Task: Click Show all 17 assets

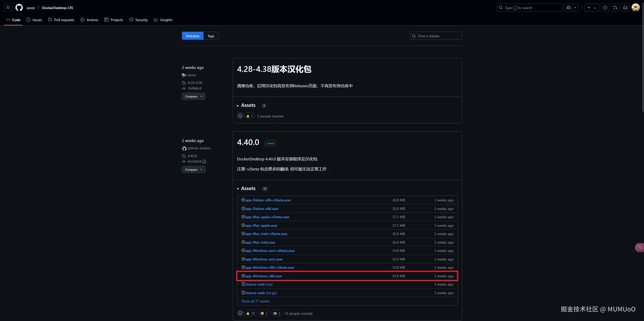Action: pyautogui.click(x=255, y=301)
